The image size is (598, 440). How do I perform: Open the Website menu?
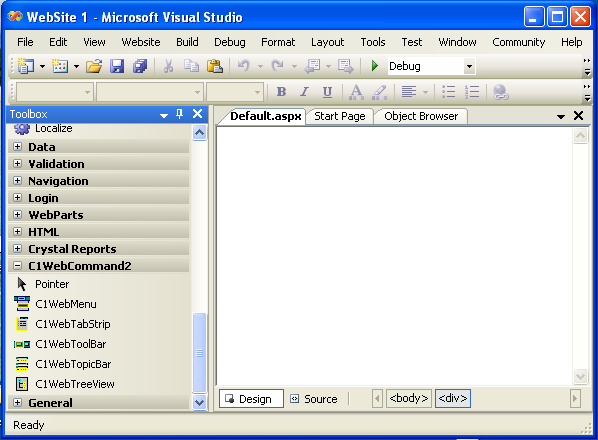tap(141, 42)
